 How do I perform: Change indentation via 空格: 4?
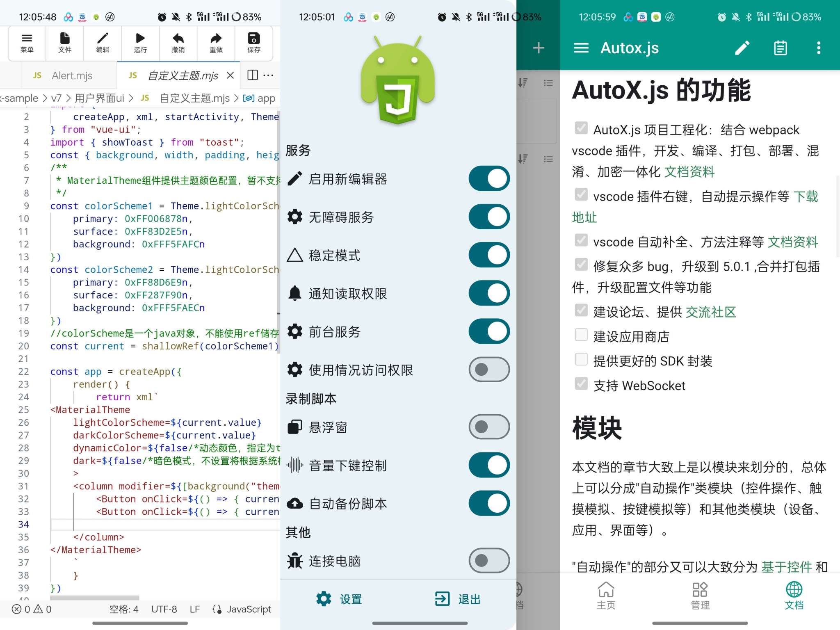(124, 609)
